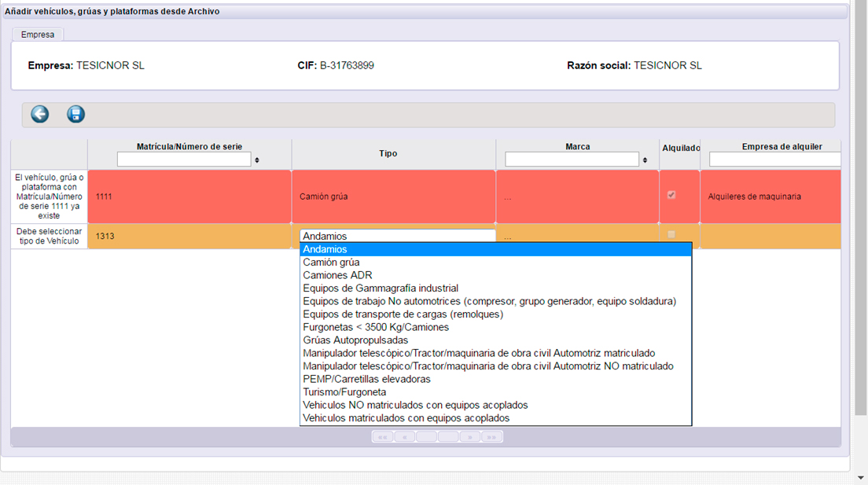This screenshot has height=485, width=868.
Task: Click the Razón social TESICNOR SL text
Action: [634, 65]
